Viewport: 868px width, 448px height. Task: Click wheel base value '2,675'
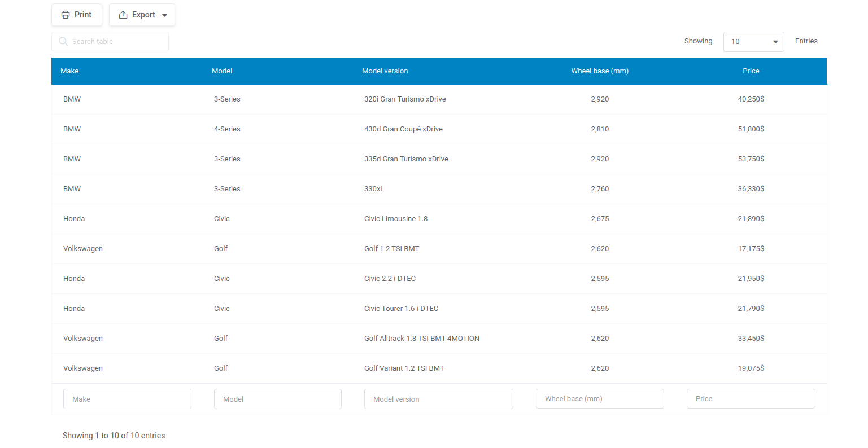[600, 219]
